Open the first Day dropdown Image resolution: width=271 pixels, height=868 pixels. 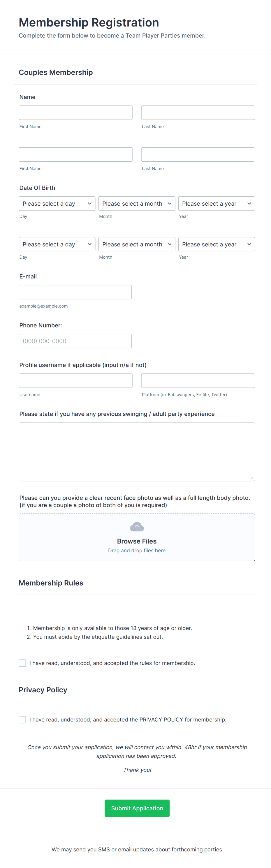pyautogui.click(x=57, y=204)
